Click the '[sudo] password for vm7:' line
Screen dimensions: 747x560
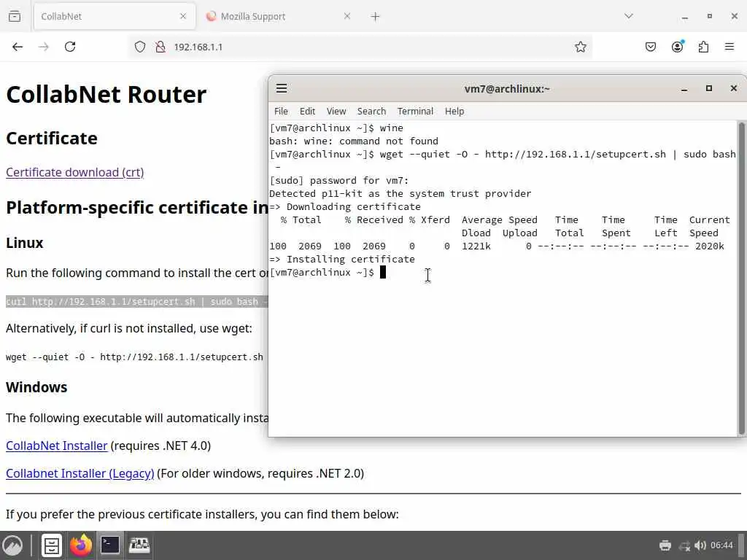338,181
